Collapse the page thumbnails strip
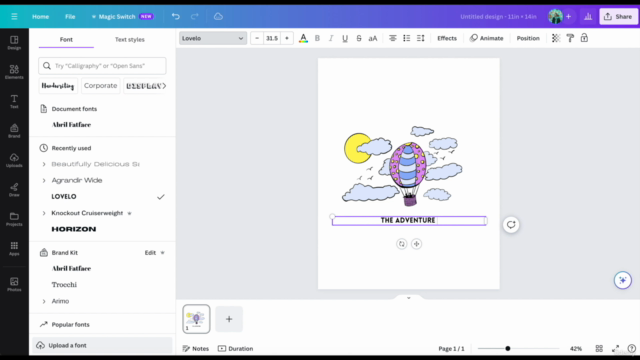This screenshot has width=640, height=360. coord(409,298)
